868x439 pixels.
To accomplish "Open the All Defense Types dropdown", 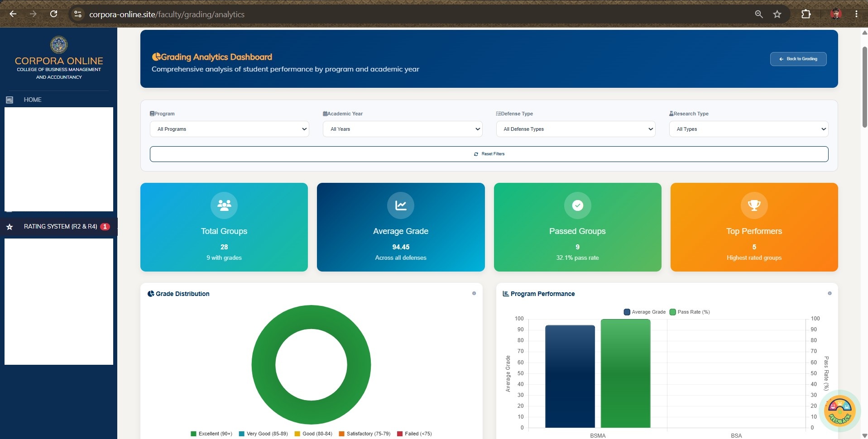I will [x=575, y=129].
